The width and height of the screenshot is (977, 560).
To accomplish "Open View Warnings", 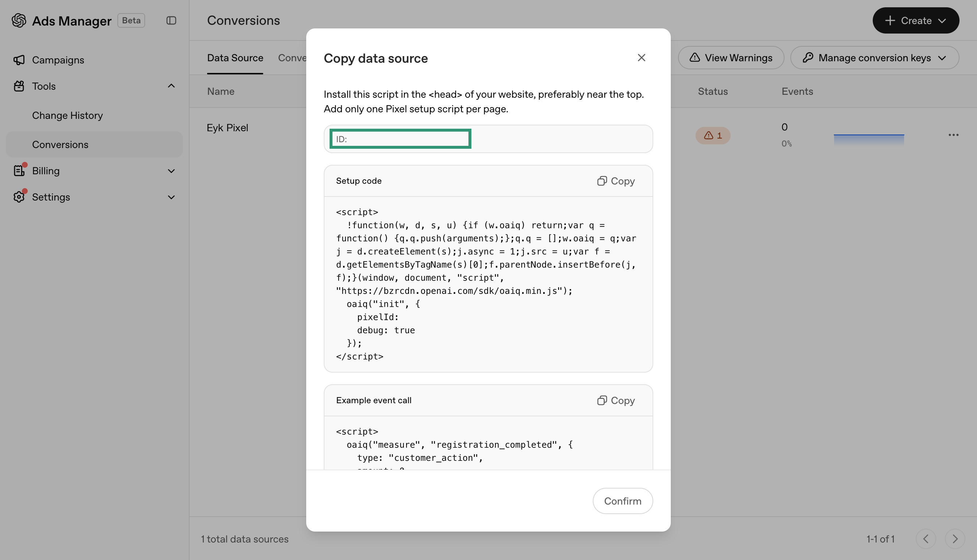I will (731, 58).
